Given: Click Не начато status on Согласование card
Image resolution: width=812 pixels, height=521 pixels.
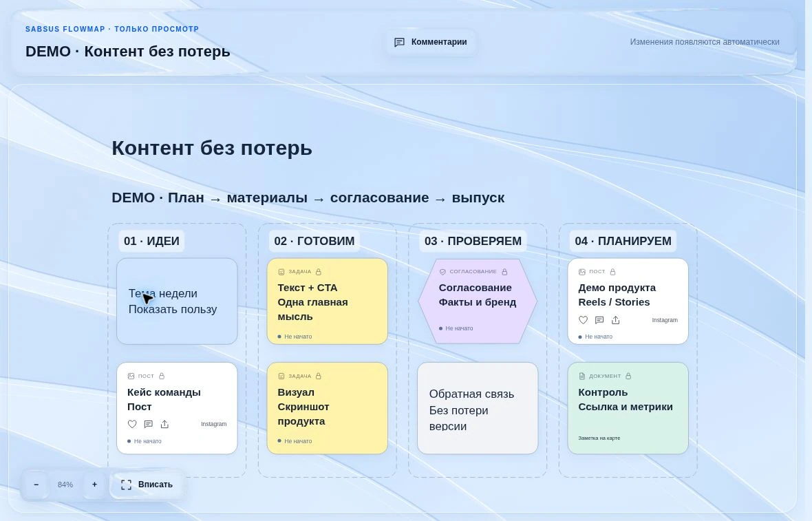Looking at the screenshot, I should (456, 328).
